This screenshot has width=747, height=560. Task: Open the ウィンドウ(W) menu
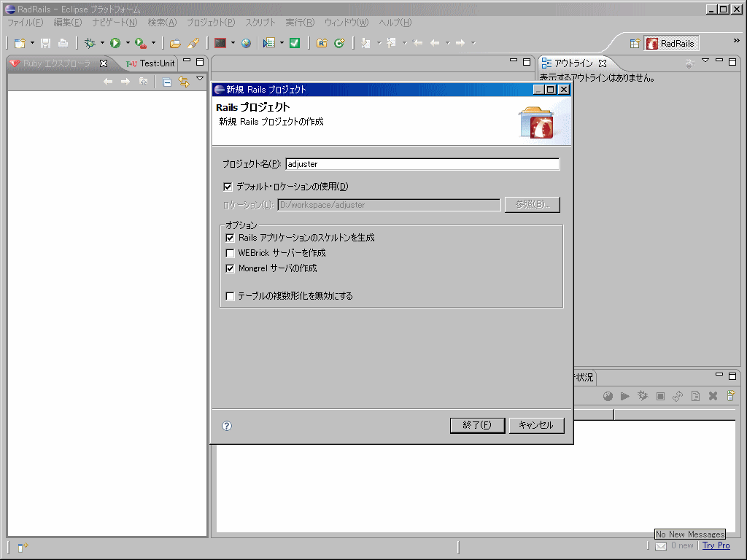[x=347, y=23]
